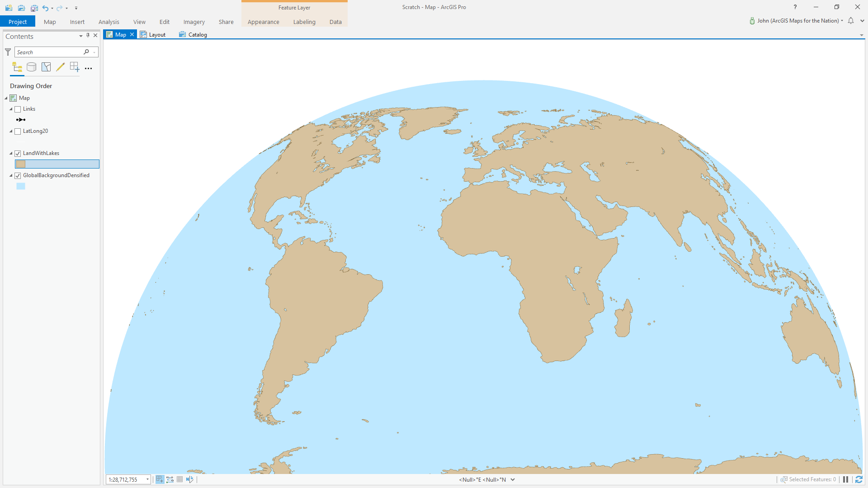Open the LandWithLakes tan symbol swatch
The width and height of the screenshot is (868, 488).
(x=21, y=164)
